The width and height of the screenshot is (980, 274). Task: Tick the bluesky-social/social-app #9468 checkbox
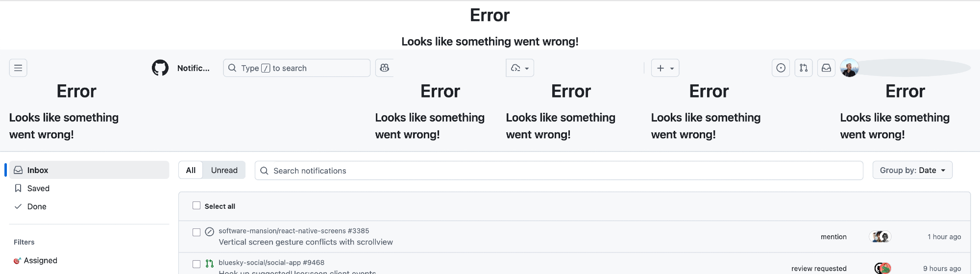196,264
